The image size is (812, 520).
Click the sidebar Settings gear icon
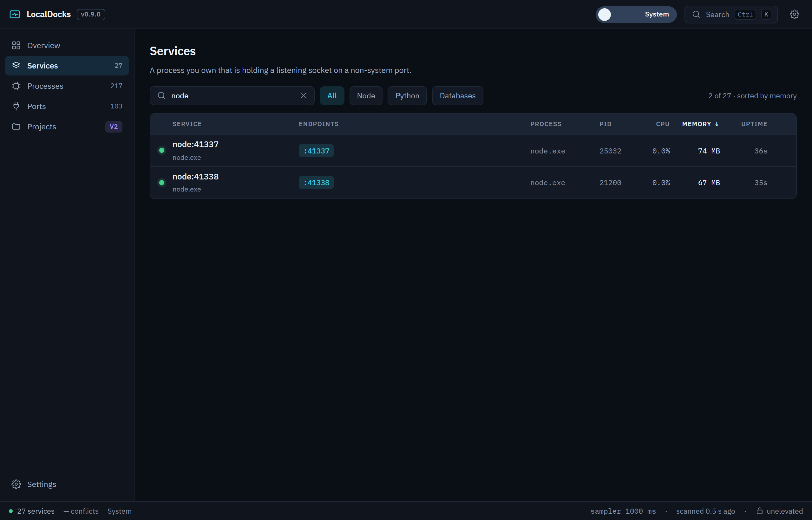(x=16, y=484)
